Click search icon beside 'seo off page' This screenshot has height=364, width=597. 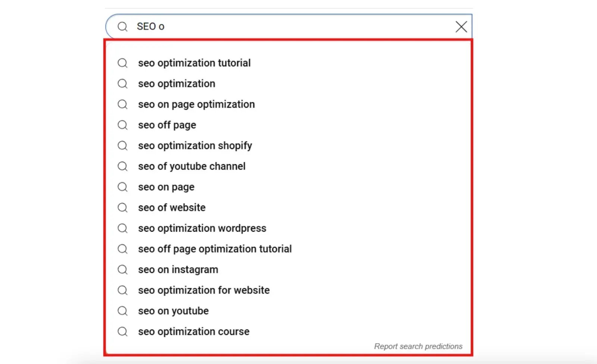122,125
